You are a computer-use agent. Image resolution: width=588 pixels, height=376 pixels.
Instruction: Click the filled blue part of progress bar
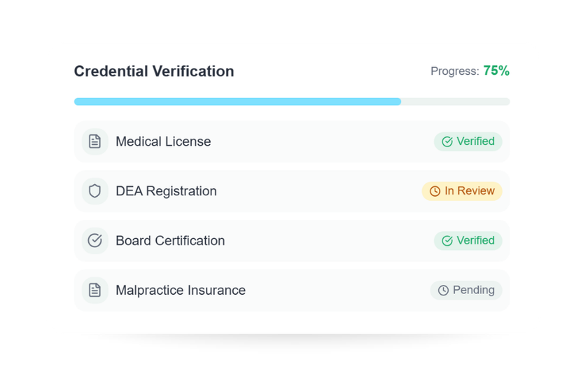237,102
